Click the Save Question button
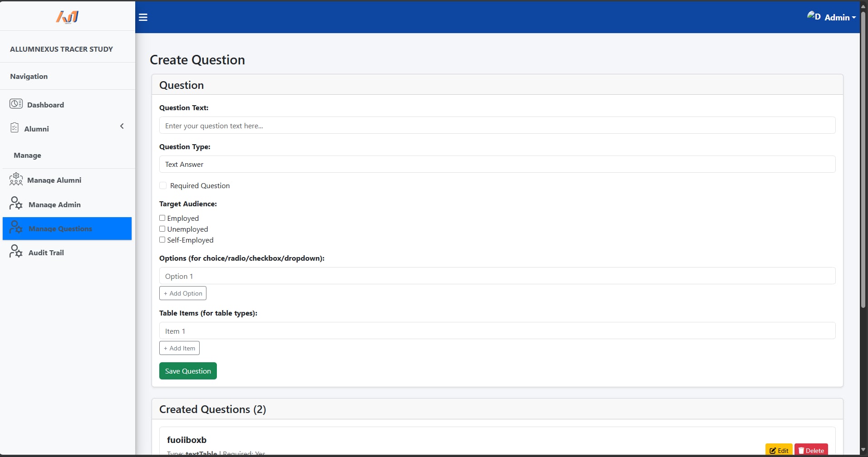Viewport: 868px width, 457px height. pos(187,370)
